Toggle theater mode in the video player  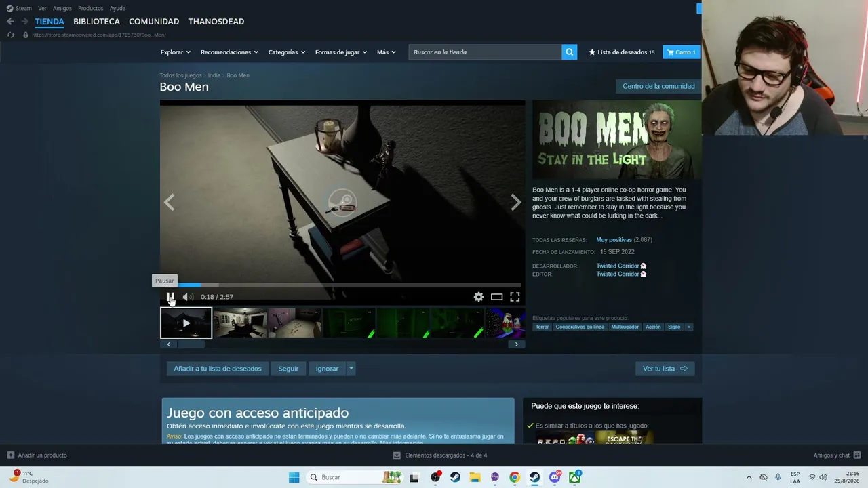497,297
